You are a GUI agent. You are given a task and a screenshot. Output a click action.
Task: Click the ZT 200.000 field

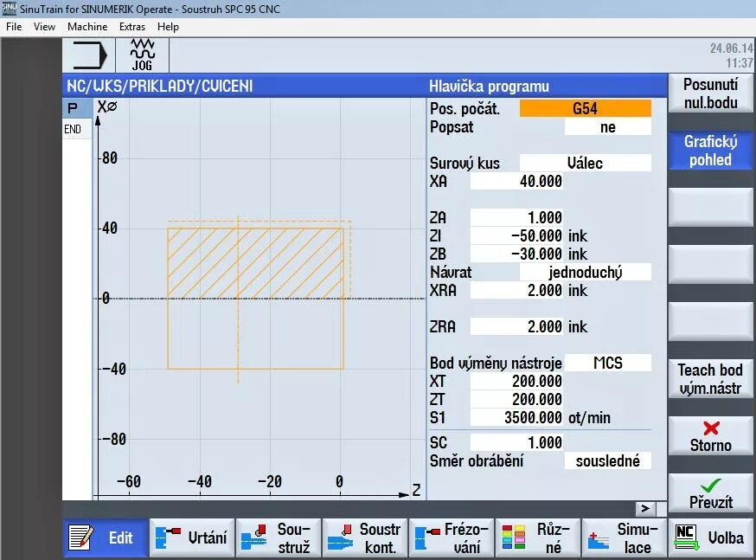[517, 399]
